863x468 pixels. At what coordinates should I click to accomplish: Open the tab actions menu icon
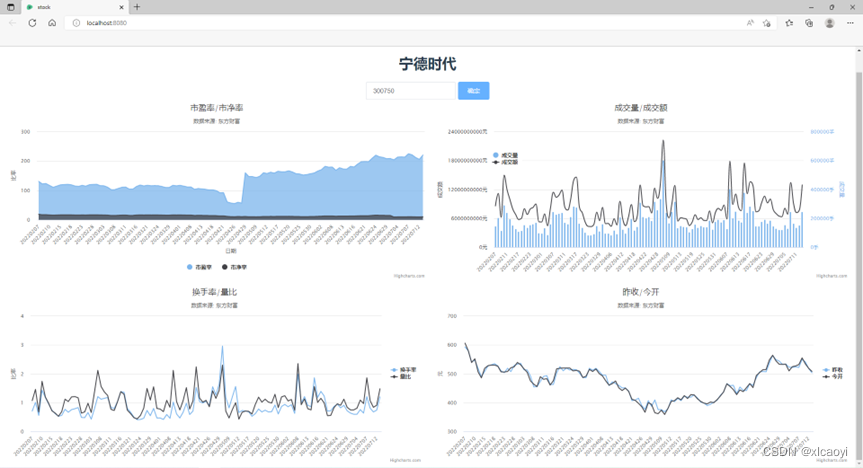pos(10,7)
